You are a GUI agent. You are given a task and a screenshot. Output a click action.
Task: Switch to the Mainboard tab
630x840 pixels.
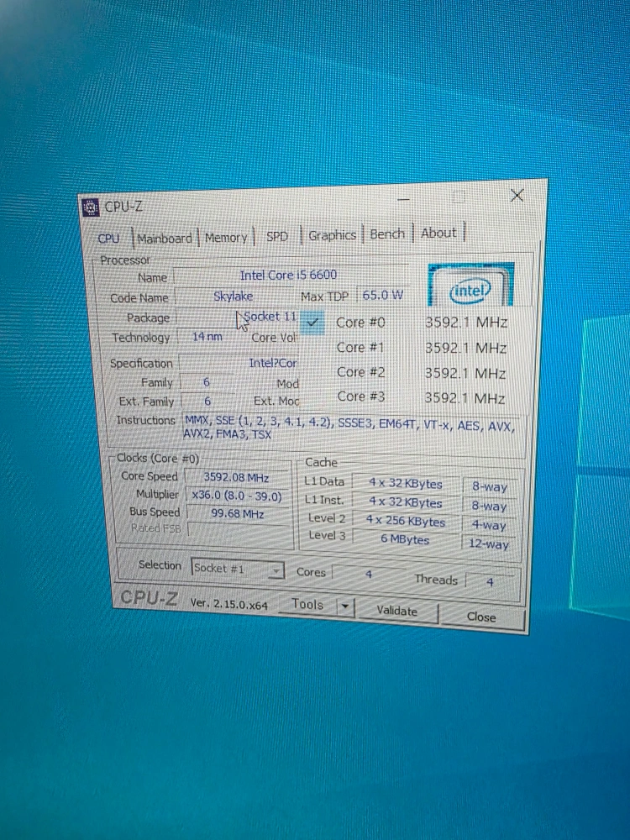click(165, 239)
